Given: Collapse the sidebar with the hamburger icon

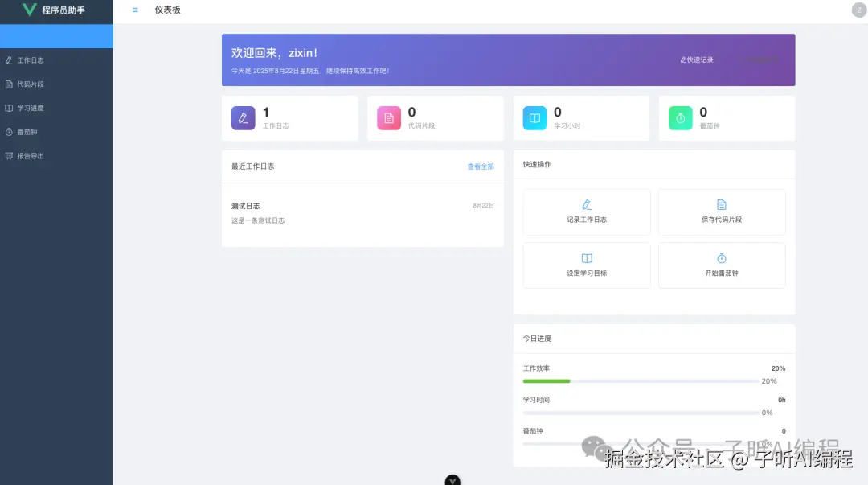Looking at the screenshot, I should coord(135,10).
